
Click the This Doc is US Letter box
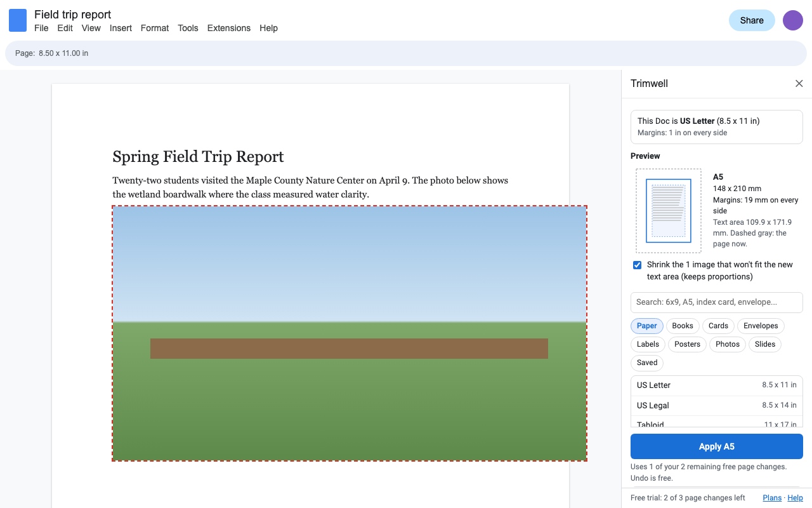[x=717, y=127]
